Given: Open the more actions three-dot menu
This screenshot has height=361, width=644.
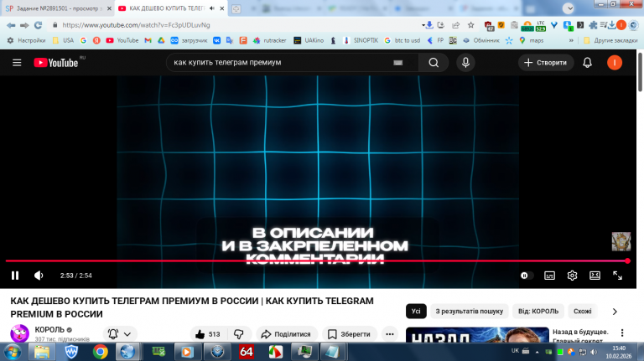Looking at the screenshot, I should 390,334.
